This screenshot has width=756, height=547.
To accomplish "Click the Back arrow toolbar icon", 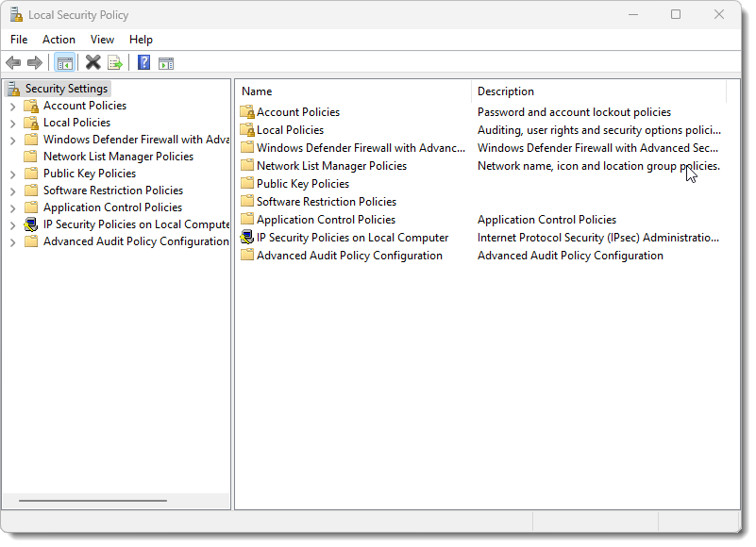I will (13, 63).
